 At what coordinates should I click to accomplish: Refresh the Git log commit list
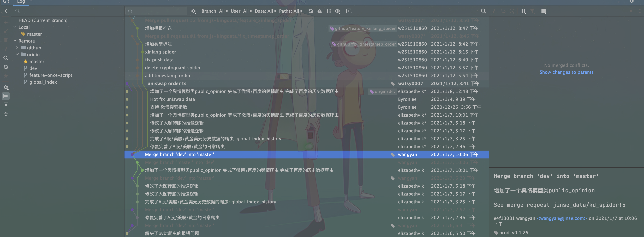click(311, 11)
